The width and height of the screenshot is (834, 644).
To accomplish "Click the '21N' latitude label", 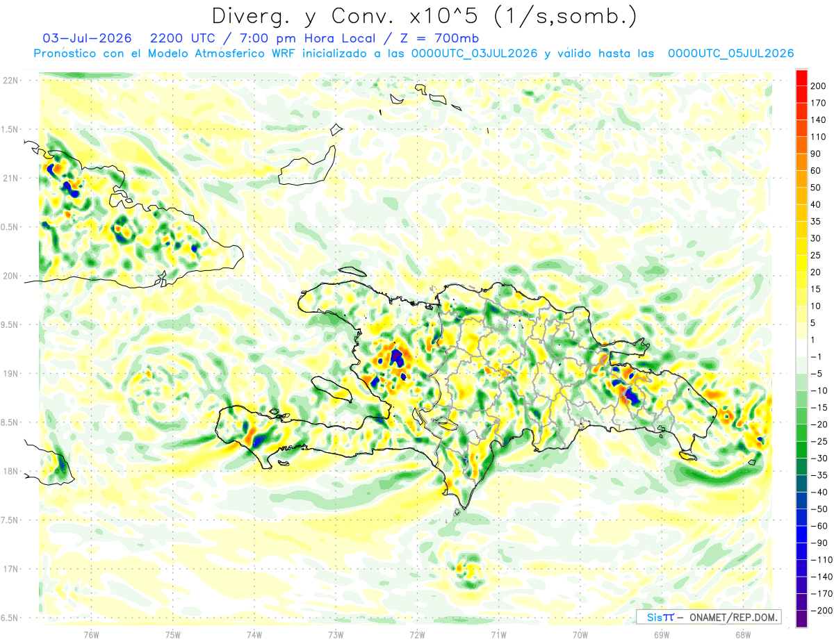I will [x=10, y=178].
